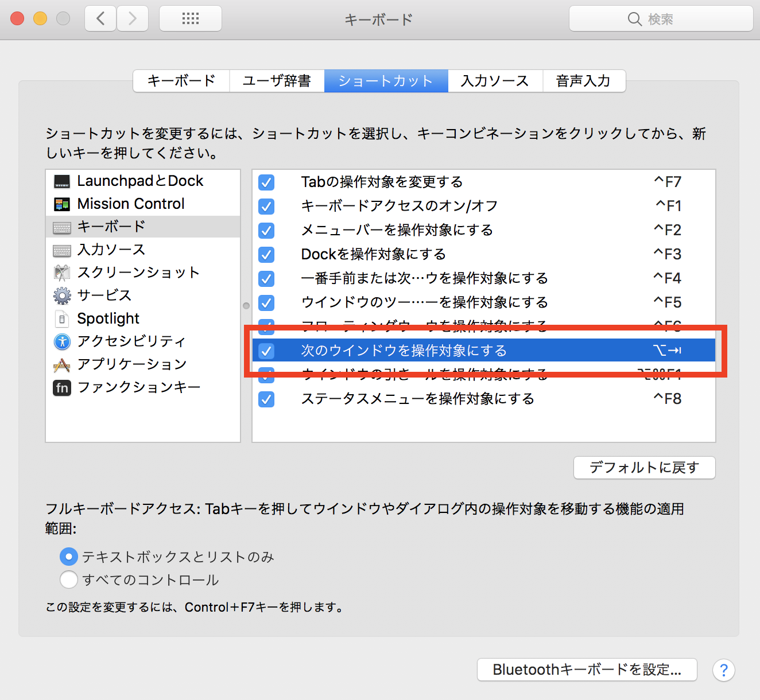Switch to the 入力ソース tab
This screenshot has height=700, width=760.
point(495,81)
